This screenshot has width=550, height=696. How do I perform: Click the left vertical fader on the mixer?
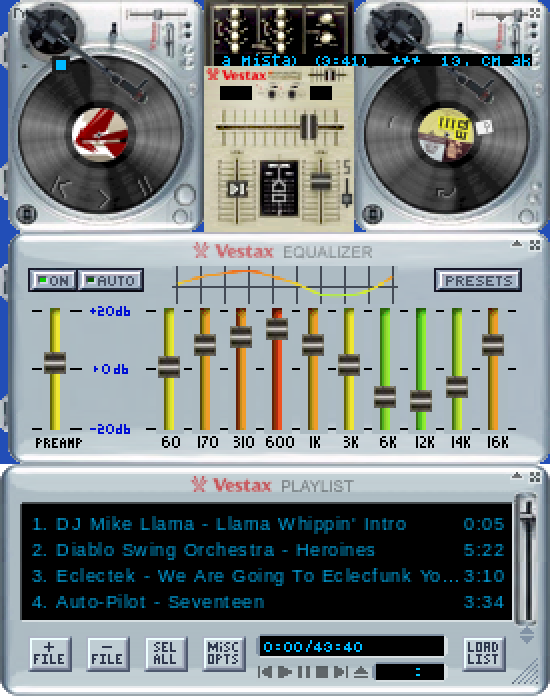(x=237, y=189)
